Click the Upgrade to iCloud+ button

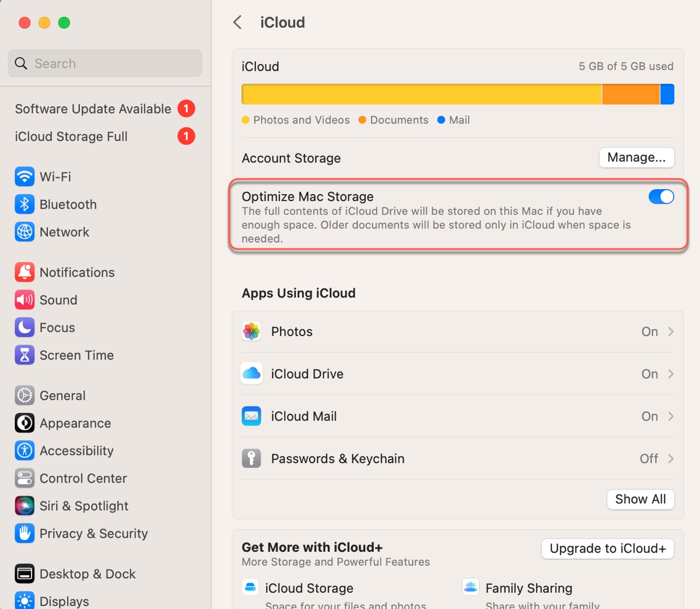607,549
